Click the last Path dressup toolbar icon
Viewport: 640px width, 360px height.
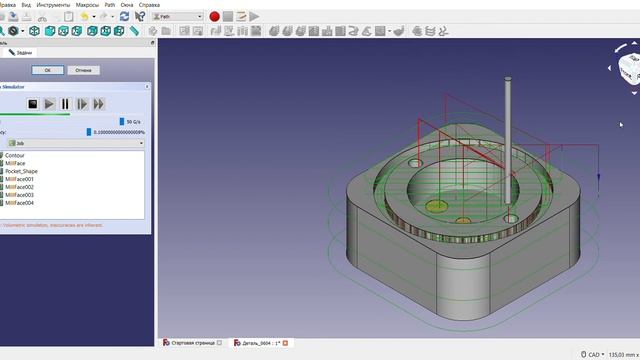tap(444, 31)
